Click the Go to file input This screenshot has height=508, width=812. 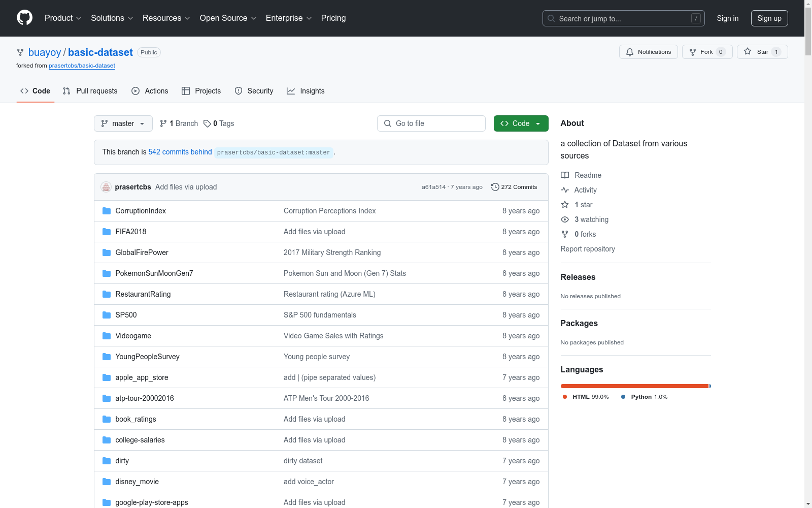(x=431, y=123)
